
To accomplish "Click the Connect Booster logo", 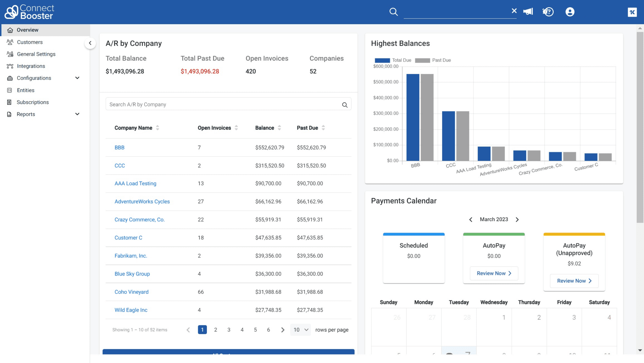I will click(29, 12).
